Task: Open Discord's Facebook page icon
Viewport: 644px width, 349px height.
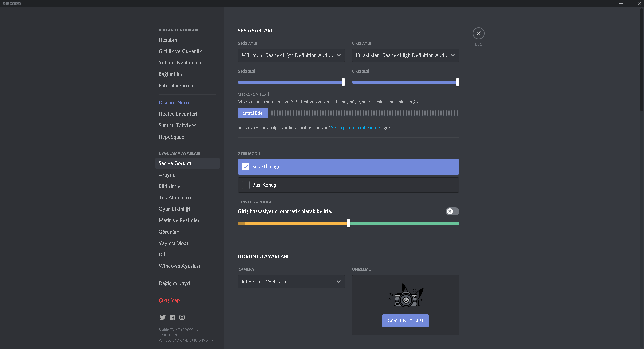Action: (x=173, y=317)
